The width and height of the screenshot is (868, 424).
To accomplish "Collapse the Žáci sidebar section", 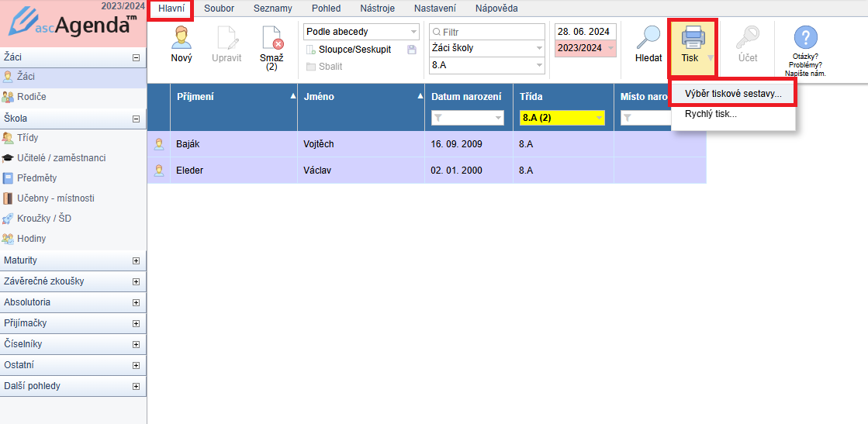I will click(x=136, y=57).
